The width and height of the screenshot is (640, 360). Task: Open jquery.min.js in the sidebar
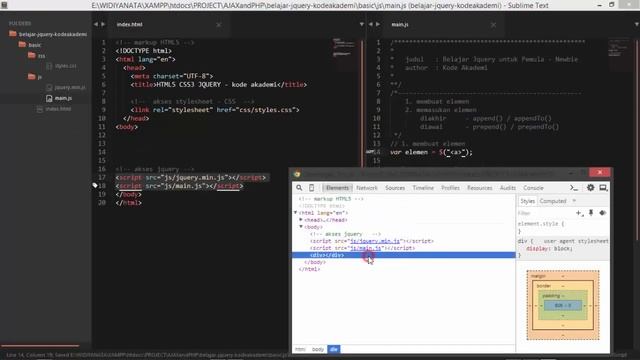pos(70,87)
